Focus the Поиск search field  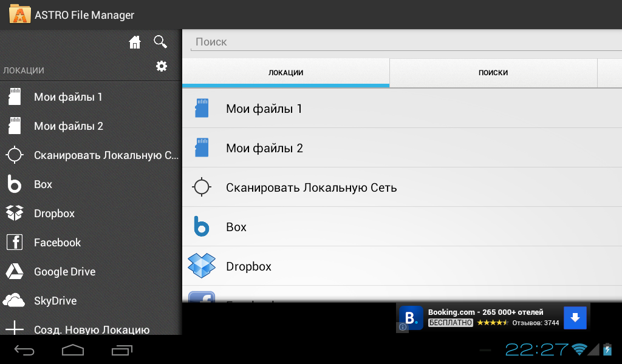pyautogui.click(x=406, y=42)
